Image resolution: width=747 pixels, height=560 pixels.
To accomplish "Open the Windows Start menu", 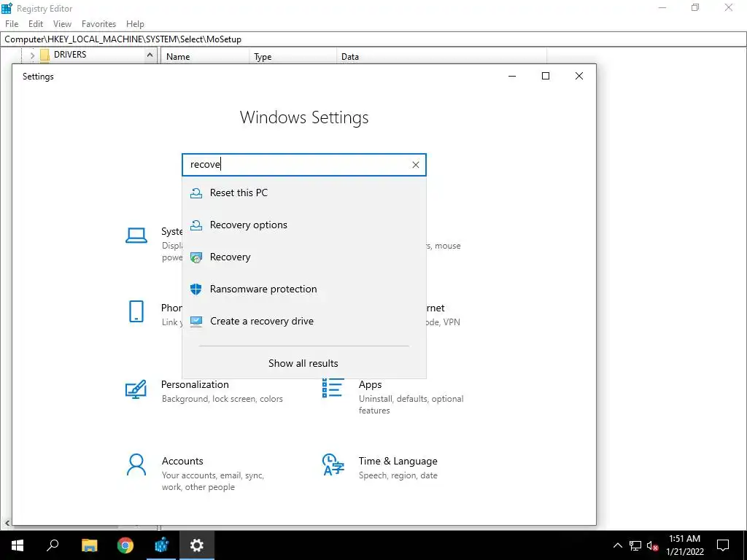I will [x=18, y=545].
